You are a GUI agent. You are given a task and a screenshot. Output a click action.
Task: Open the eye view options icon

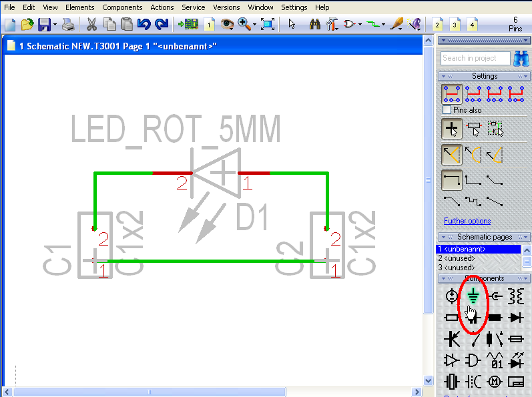coord(227,25)
